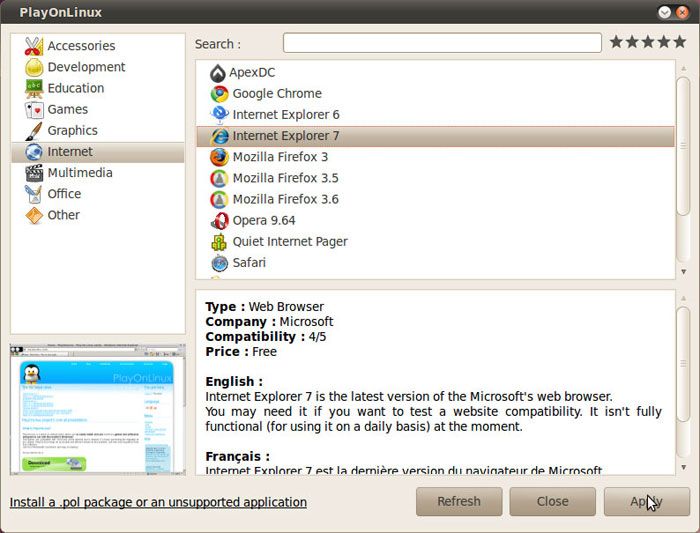Click the Opera 9.64 icon

pyautogui.click(x=219, y=221)
